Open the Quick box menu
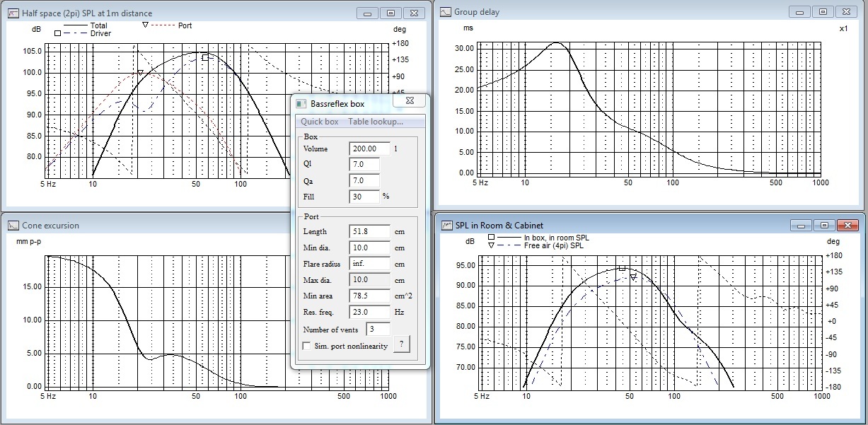The height and width of the screenshot is (425, 868). pyautogui.click(x=320, y=122)
